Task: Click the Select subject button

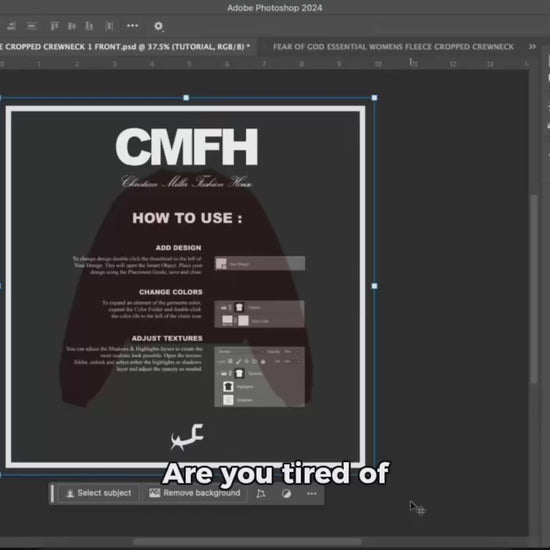Action: (x=99, y=493)
